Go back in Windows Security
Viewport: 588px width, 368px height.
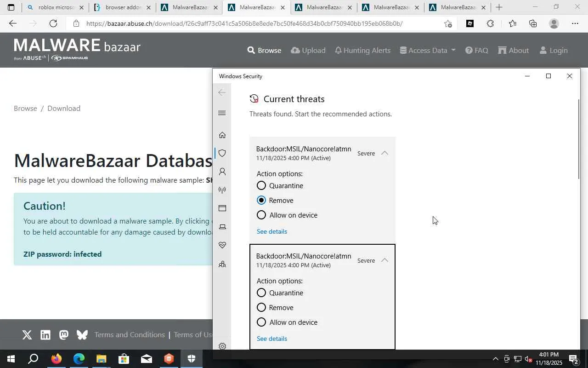coord(222,92)
